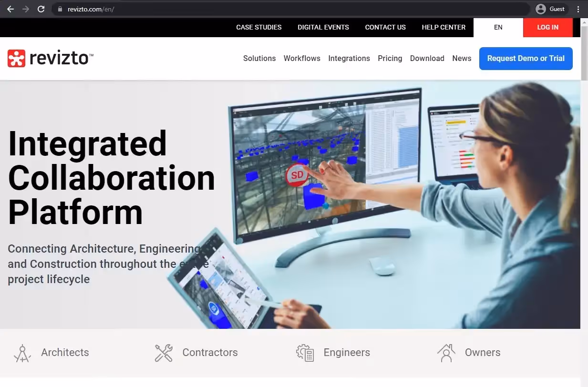Click the Contractors crossed-tools icon
The height and width of the screenshot is (387, 588).
point(164,353)
